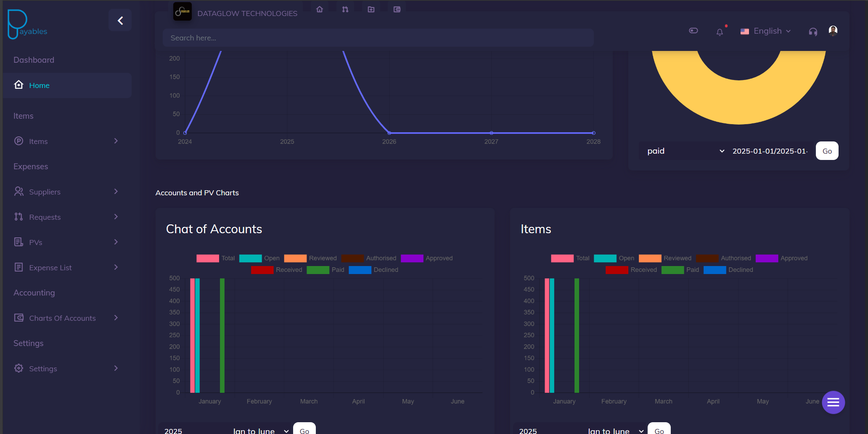Viewport: 868px width, 434px height.
Task: Expand the Suppliers sidebar menu
Action: (x=67, y=192)
